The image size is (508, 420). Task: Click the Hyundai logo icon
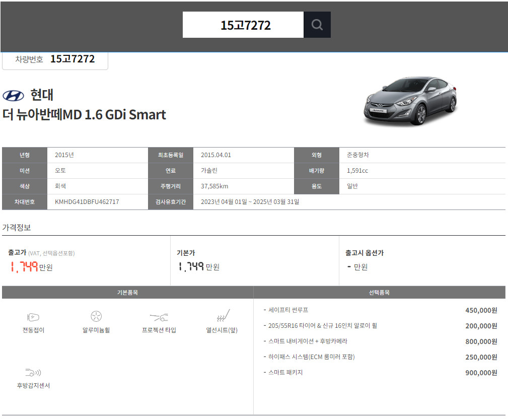tap(13, 96)
